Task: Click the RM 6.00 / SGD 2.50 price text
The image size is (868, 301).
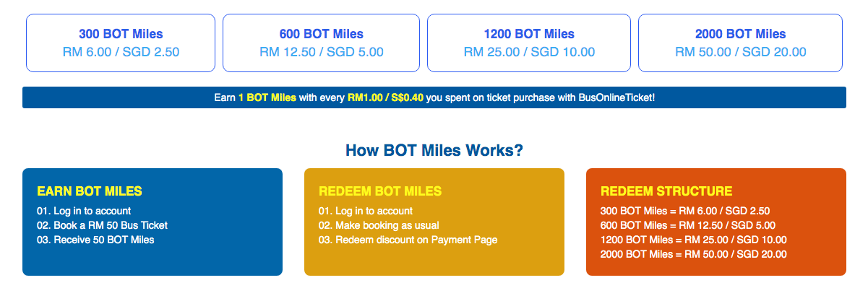Action: 121,52
